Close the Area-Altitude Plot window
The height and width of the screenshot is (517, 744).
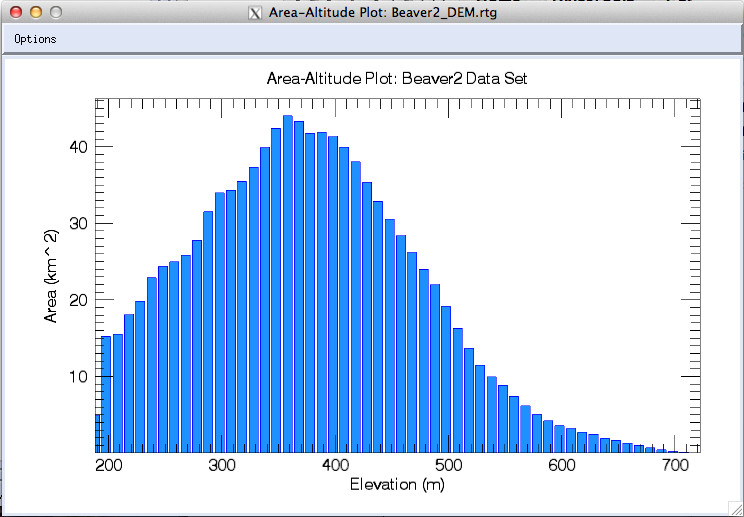15,13
